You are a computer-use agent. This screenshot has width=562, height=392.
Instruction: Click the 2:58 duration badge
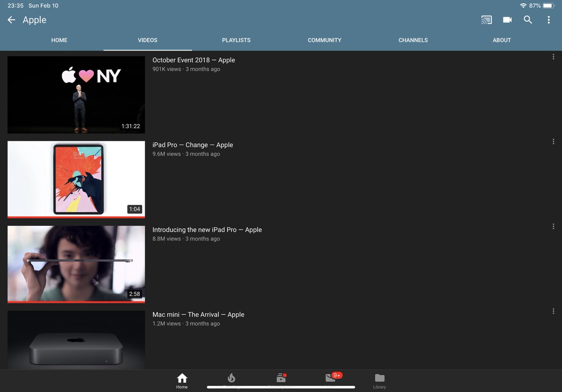pos(134,294)
